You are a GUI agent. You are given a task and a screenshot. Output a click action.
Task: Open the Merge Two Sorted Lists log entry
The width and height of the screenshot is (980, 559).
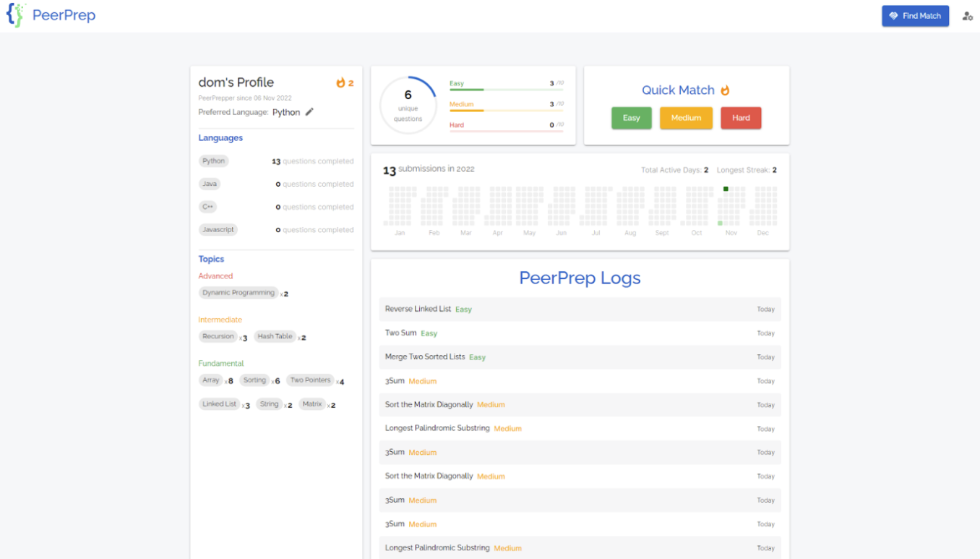coord(580,357)
